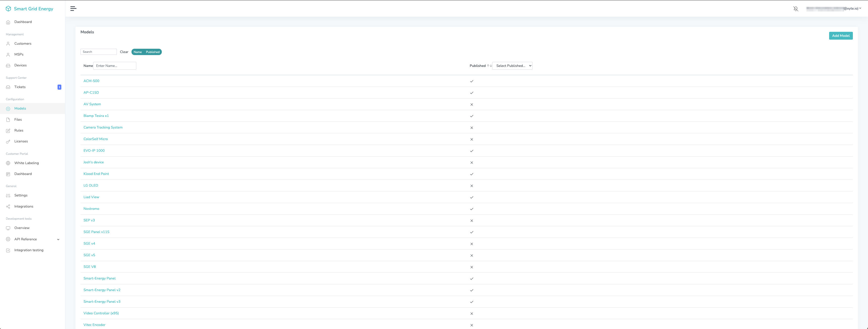The width and height of the screenshot is (868, 329).
Task: Click the Enter Name filter input field
Action: coord(115,66)
